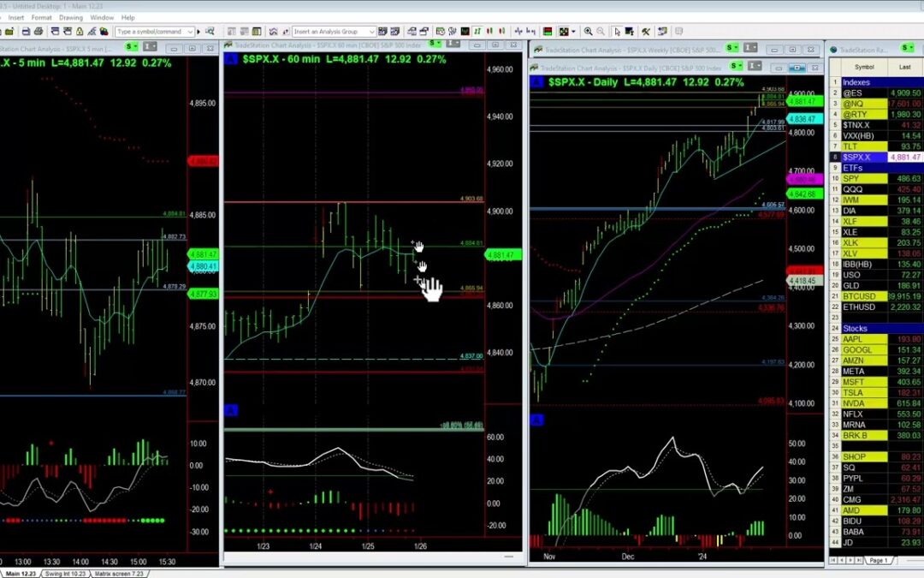Select the pointer arrow tool on the toolbar
The height and width of the screenshot is (578, 924).
[617, 31]
